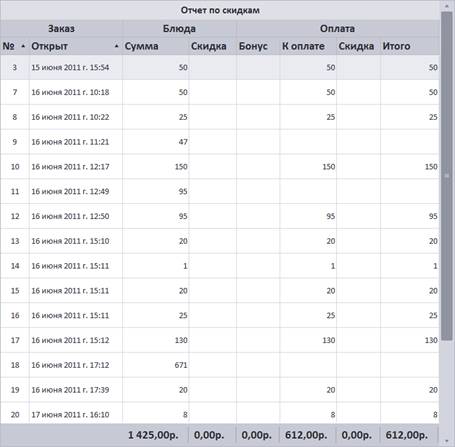Image resolution: width=455 pixels, height=447 pixels.
Task: Click order number 15 cell
Action: (15, 291)
